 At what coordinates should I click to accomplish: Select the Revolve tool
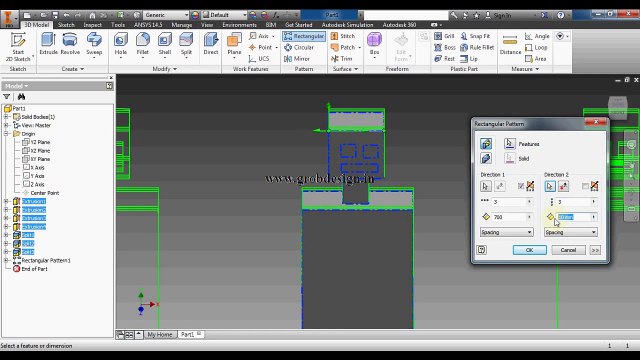click(x=70, y=44)
